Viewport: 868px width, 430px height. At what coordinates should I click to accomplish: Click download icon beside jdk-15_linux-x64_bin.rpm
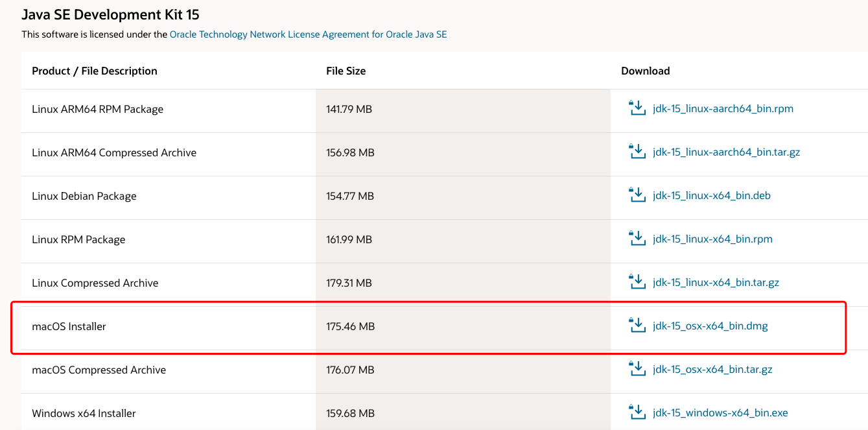click(x=638, y=238)
